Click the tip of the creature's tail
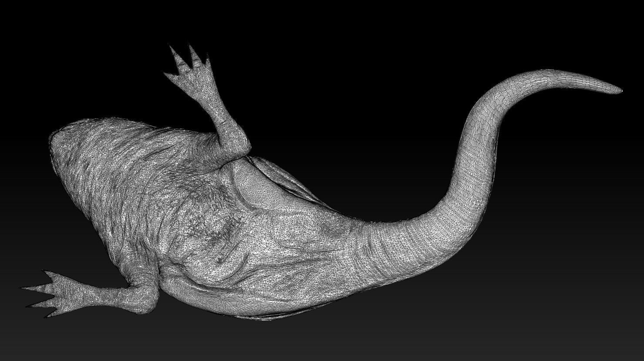This screenshot has width=644, height=361. (x=617, y=90)
